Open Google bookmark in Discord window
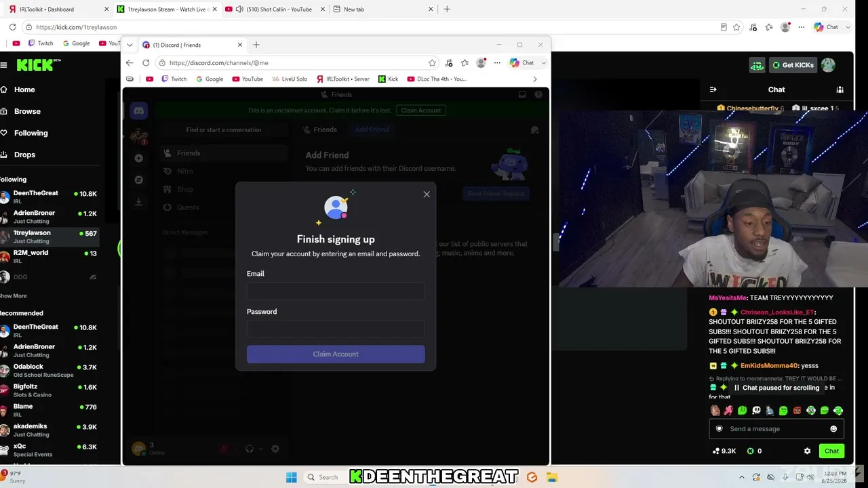868x488 pixels. [210, 79]
